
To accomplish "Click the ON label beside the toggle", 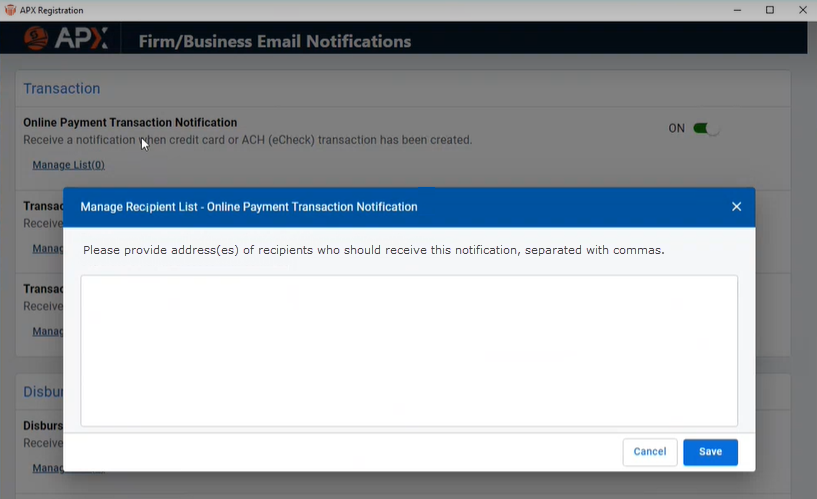I will pyautogui.click(x=677, y=128).
